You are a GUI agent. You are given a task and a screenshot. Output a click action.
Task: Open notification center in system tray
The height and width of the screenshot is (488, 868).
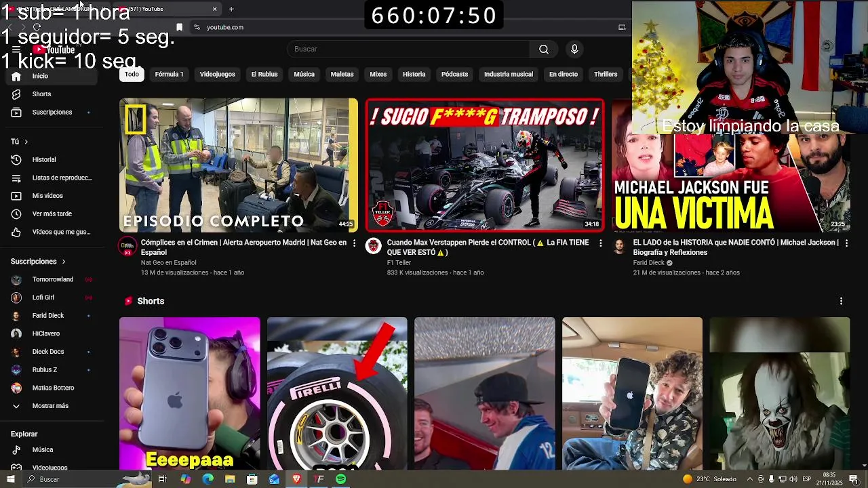854,479
